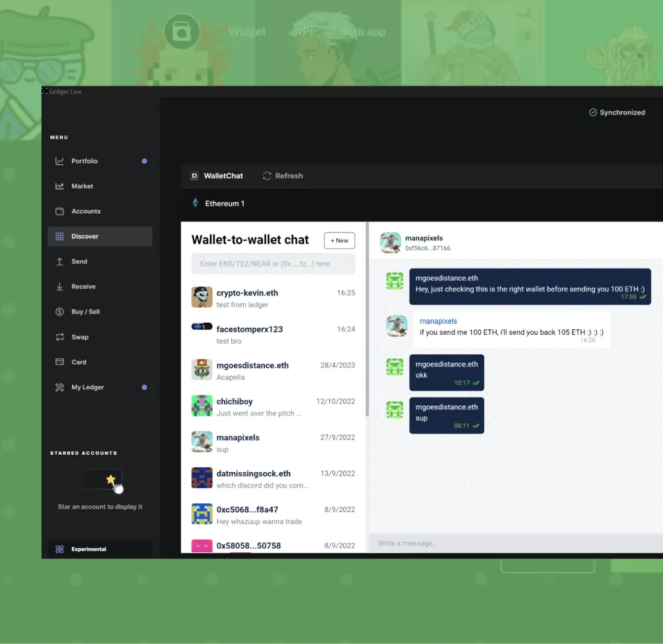This screenshot has width=663, height=644.
Task: Click the 100 ETH message from mgoesdistance.eth
Action: pyautogui.click(x=530, y=286)
